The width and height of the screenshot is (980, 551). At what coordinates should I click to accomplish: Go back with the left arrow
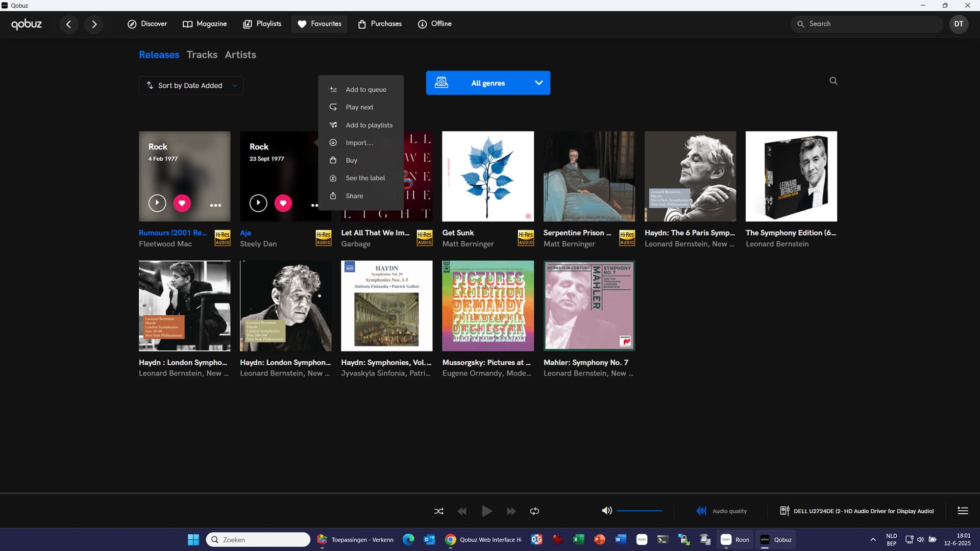(x=68, y=24)
